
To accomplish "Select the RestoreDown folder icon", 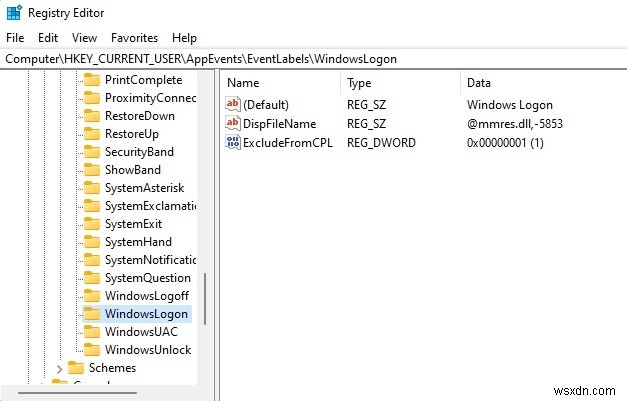I will 92,116.
